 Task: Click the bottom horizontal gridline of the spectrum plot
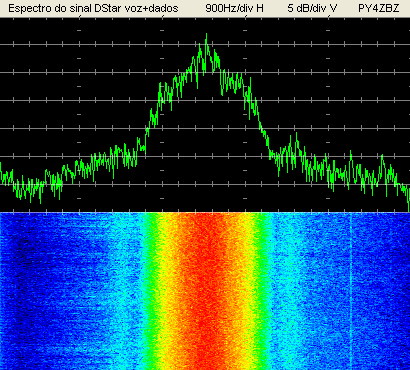pos(205,184)
